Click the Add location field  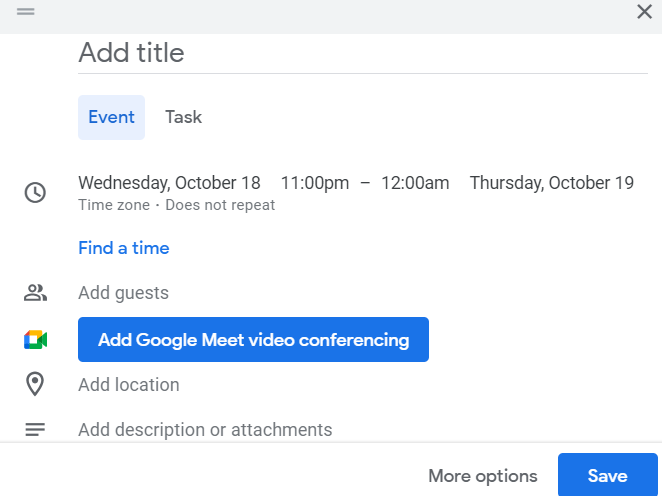point(129,385)
